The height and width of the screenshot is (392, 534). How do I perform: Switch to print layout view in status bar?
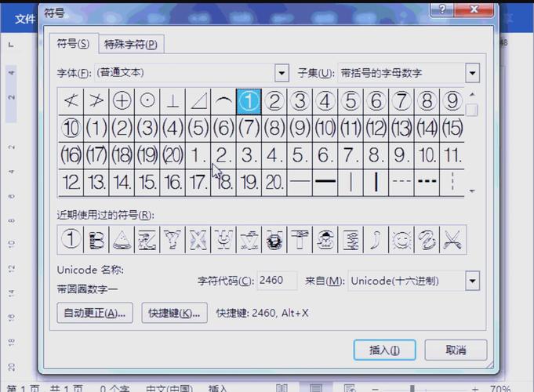click(x=316, y=388)
